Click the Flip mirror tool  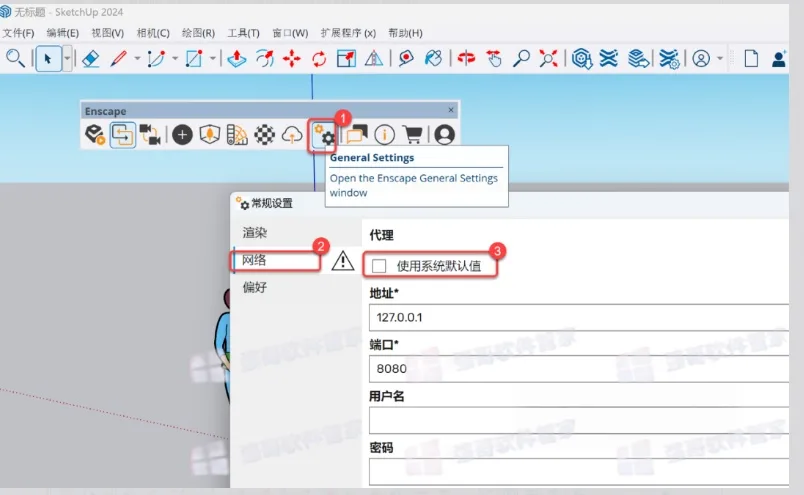tap(374, 58)
